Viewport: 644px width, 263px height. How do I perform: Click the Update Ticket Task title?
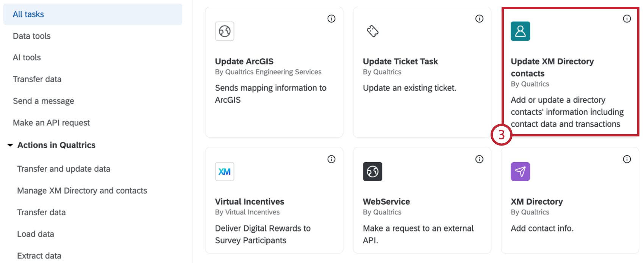point(400,61)
